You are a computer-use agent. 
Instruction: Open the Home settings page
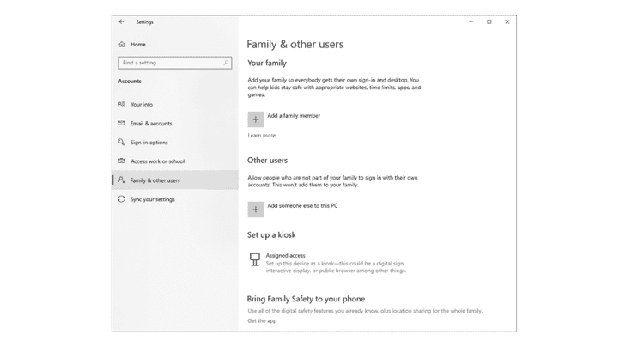tap(138, 45)
